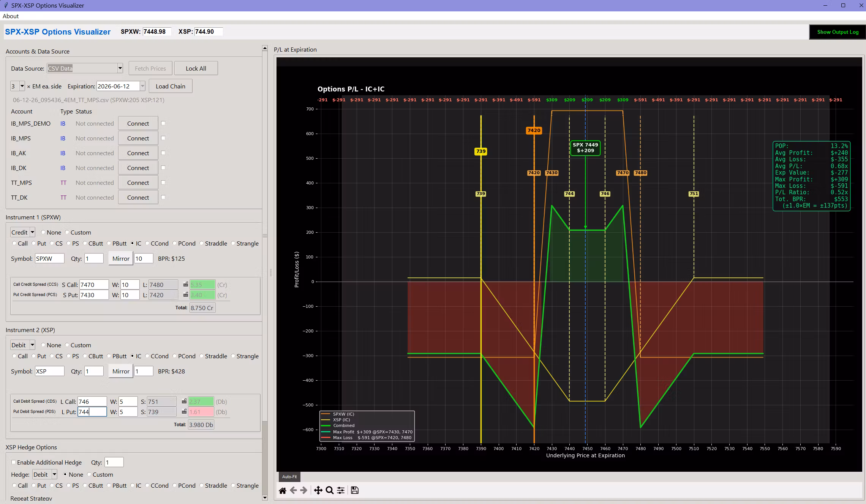Screen dimensions: 866x504
Task: Select the None radio in Instrument 1 (SPXW)
Action: coord(43,232)
